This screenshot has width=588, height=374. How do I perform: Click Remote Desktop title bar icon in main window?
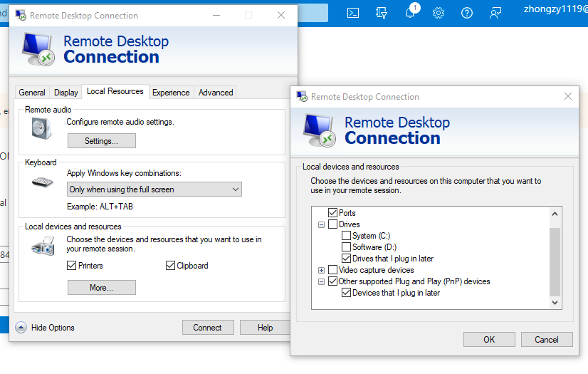coord(21,16)
